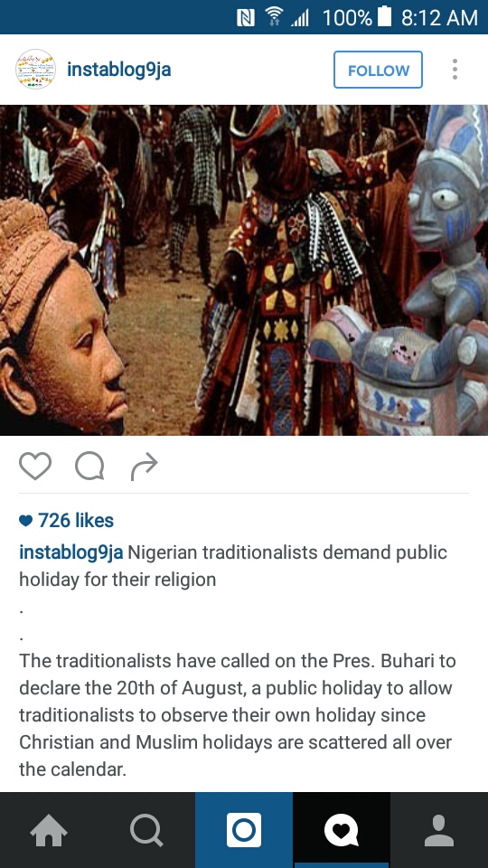Screen dimensions: 488x868
Task: Follow the instablog9ja account
Action: pos(378,70)
